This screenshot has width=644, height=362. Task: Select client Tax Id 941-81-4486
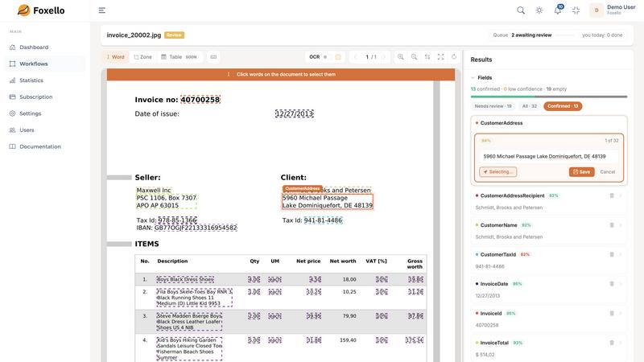click(323, 220)
